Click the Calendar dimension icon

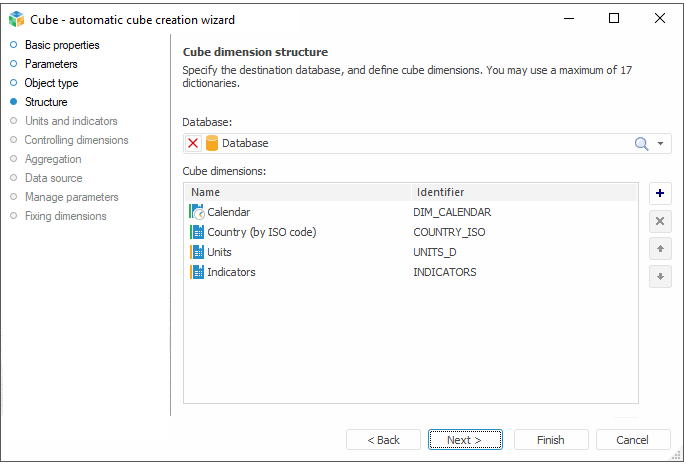pyautogui.click(x=196, y=212)
